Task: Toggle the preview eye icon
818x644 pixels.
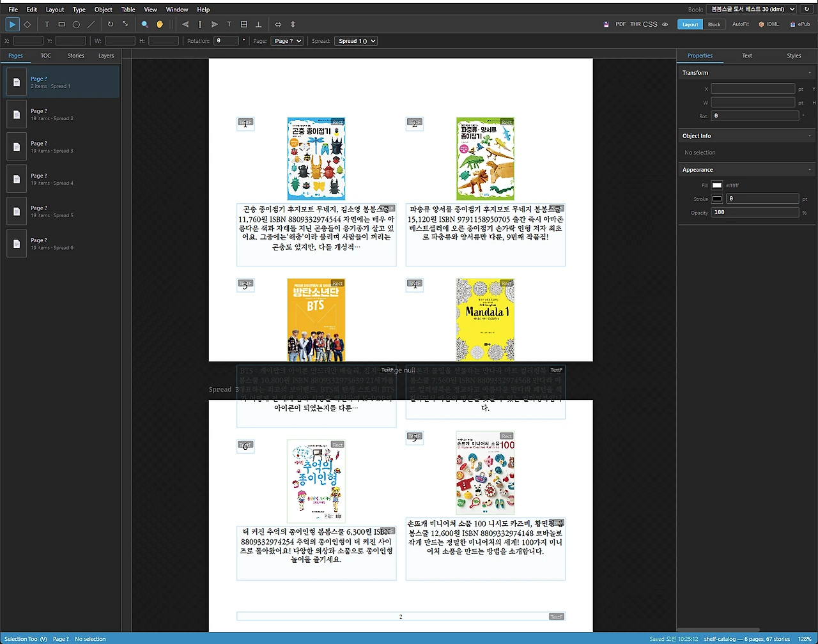Action: click(665, 24)
